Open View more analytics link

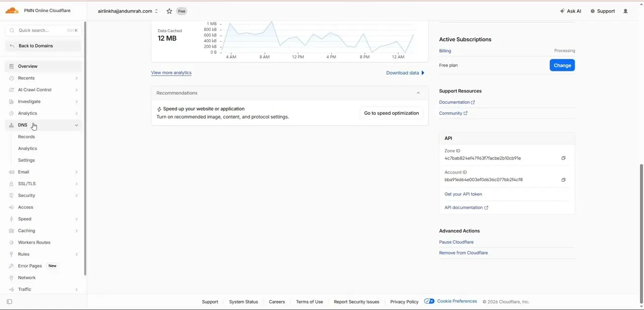(x=171, y=73)
